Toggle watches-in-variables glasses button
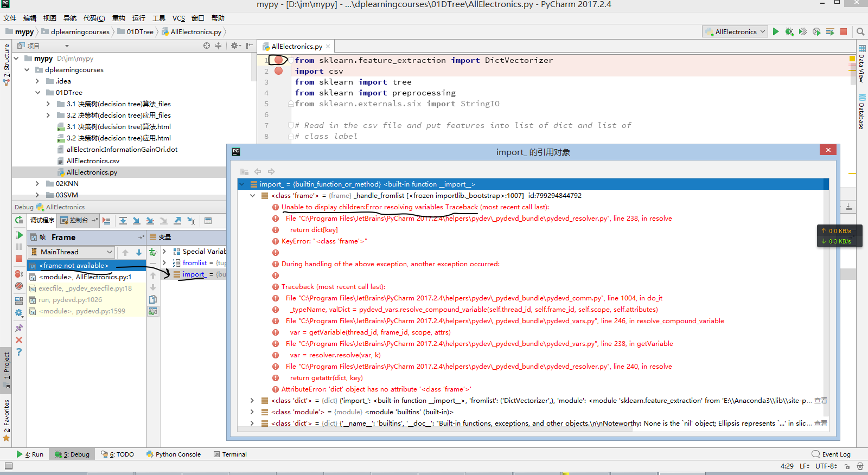 pyautogui.click(x=153, y=311)
